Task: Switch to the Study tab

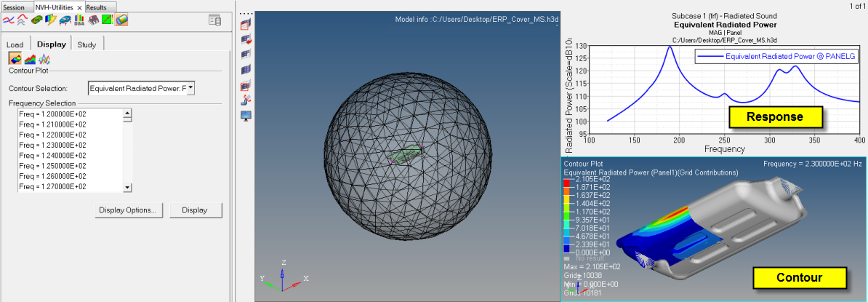Action: pyautogui.click(x=86, y=44)
